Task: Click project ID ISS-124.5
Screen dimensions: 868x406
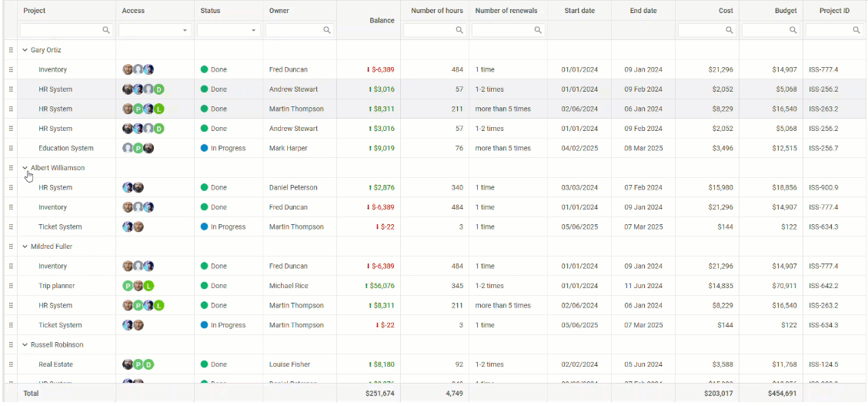Action: pyautogui.click(x=823, y=364)
